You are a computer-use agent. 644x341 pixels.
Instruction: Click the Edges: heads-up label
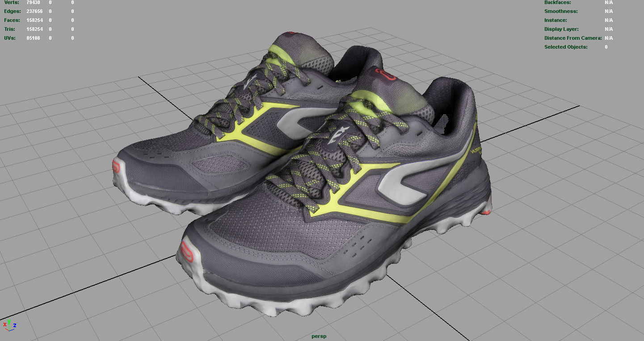click(x=13, y=11)
